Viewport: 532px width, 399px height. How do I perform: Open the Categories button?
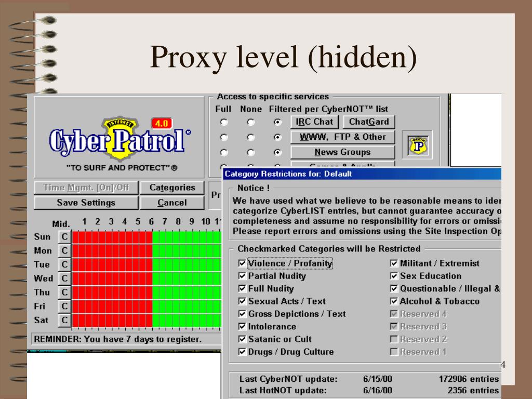pos(172,188)
